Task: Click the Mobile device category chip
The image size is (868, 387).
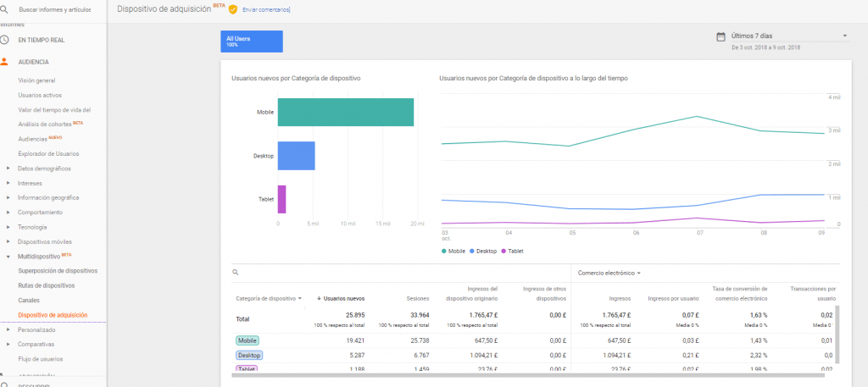Action: (x=247, y=340)
